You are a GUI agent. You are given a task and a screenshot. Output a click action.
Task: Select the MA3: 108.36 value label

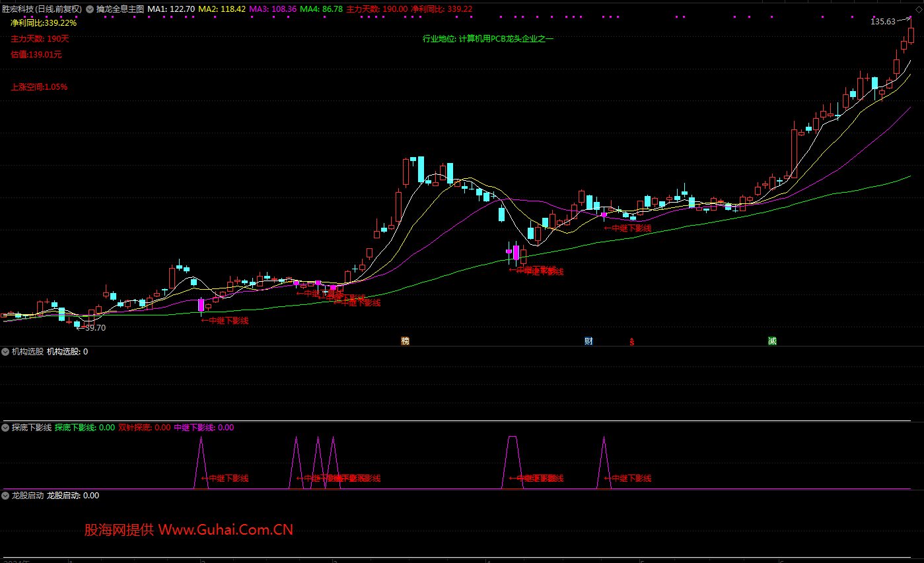(273, 9)
